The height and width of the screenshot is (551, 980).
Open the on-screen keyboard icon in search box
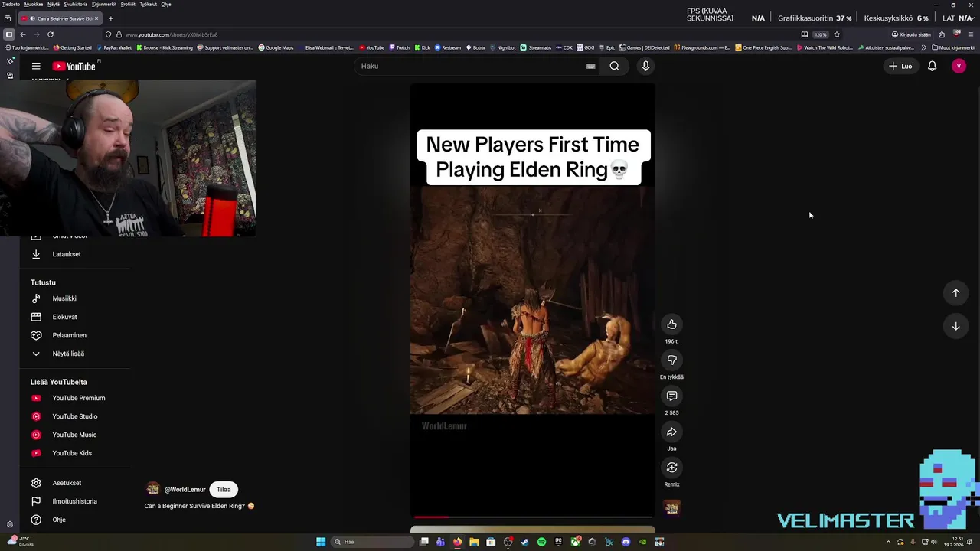pyautogui.click(x=590, y=66)
